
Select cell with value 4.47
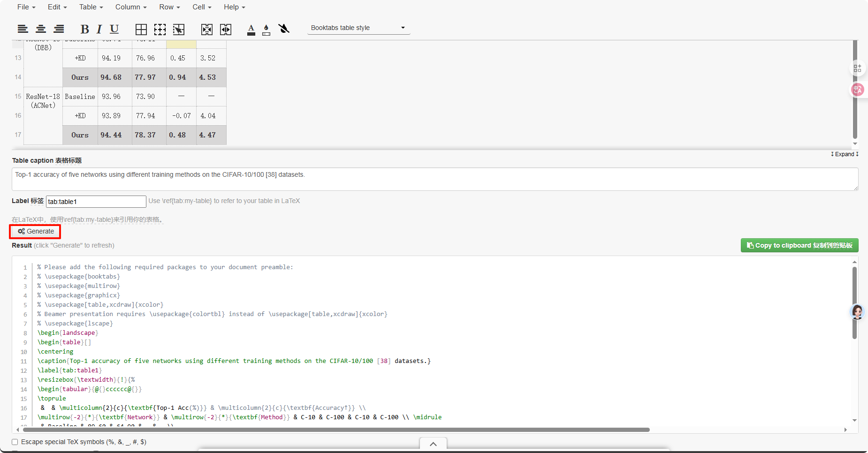[x=211, y=135]
